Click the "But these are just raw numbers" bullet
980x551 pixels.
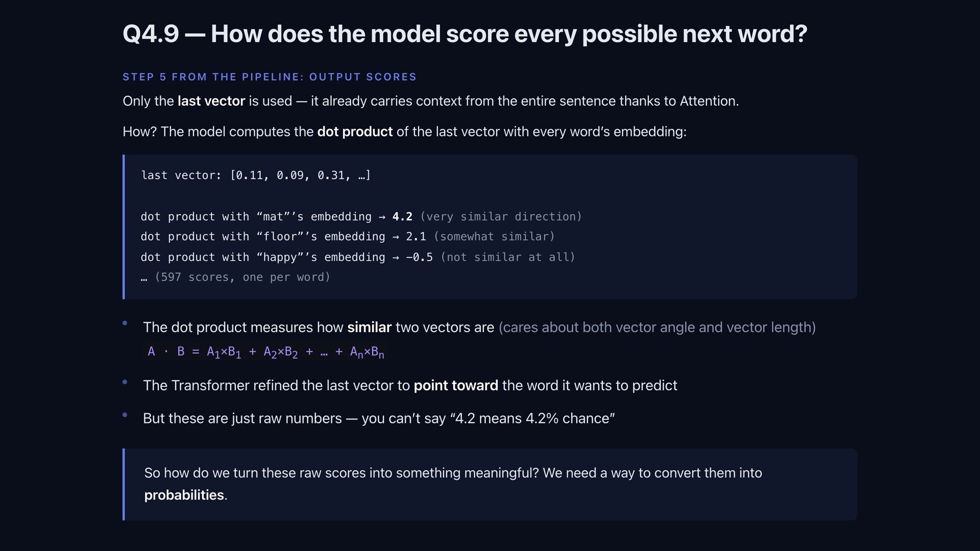pyautogui.click(x=242, y=418)
